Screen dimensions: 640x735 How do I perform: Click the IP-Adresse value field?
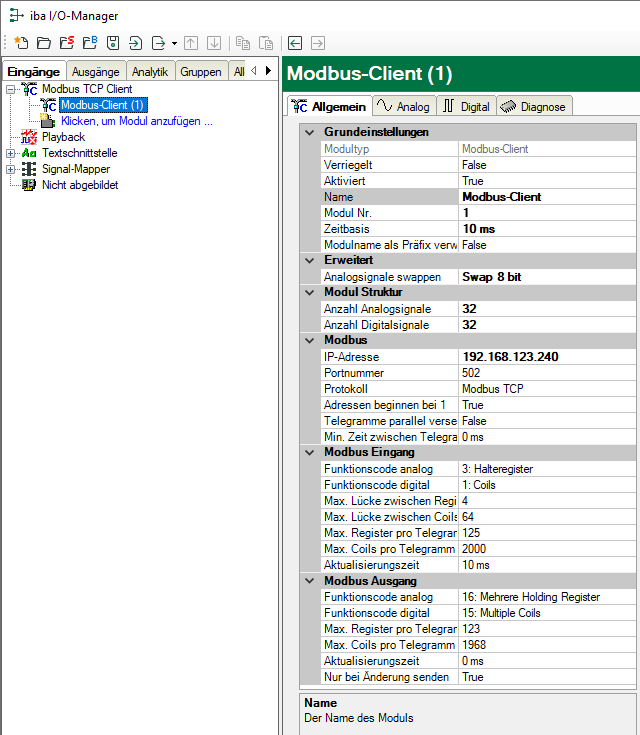(x=546, y=357)
